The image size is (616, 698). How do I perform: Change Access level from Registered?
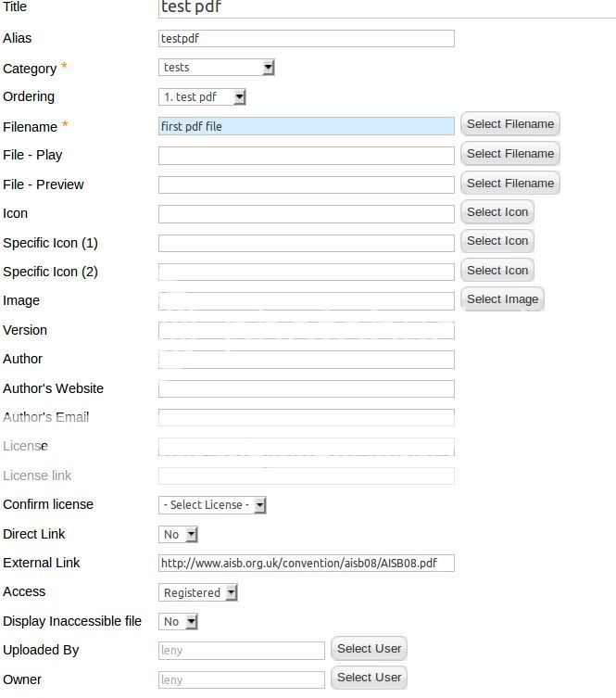pyautogui.click(x=198, y=592)
